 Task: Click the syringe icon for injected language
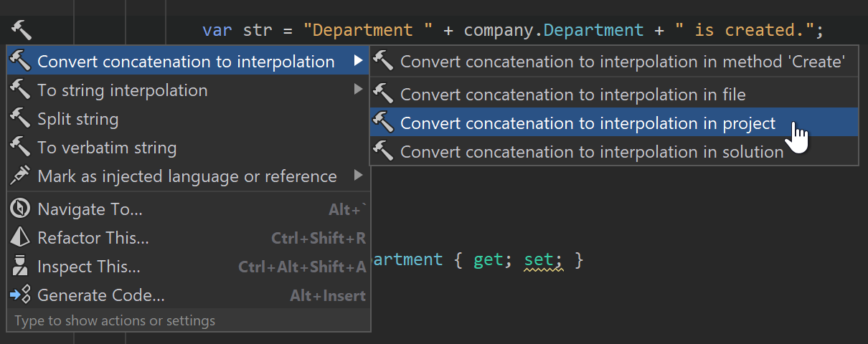coord(20,176)
